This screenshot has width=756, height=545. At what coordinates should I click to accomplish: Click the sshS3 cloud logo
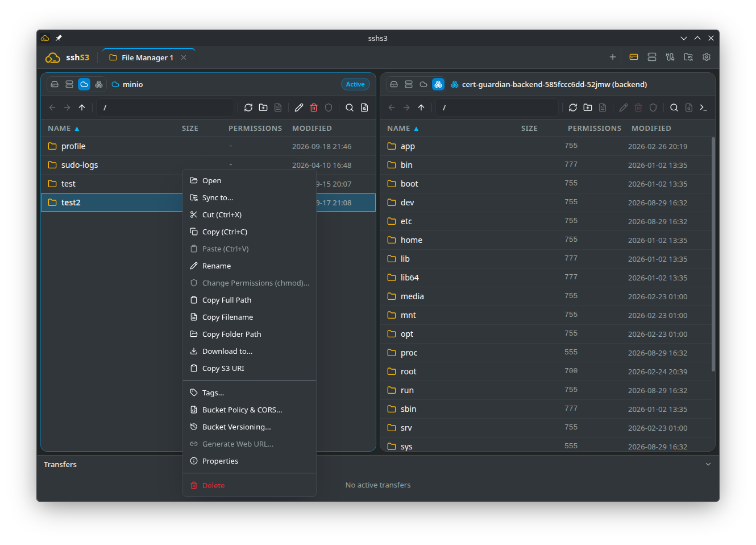pyautogui.click(x=53, y=57)
